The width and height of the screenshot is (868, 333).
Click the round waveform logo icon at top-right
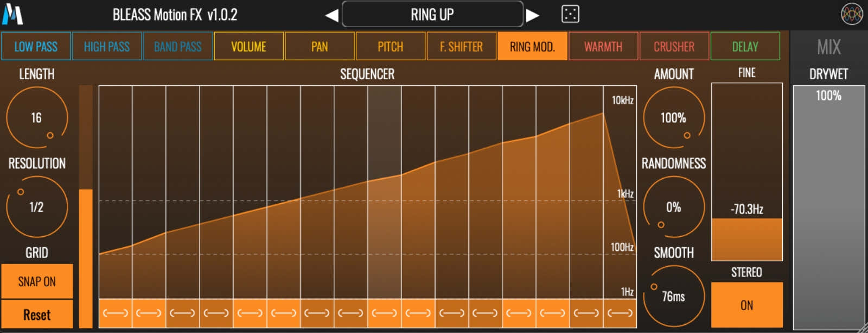852,14
